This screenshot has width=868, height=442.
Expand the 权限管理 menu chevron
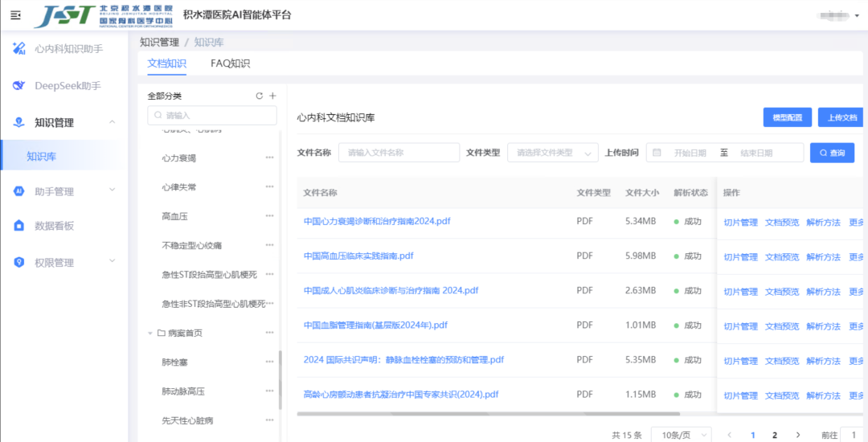[113, 260]
